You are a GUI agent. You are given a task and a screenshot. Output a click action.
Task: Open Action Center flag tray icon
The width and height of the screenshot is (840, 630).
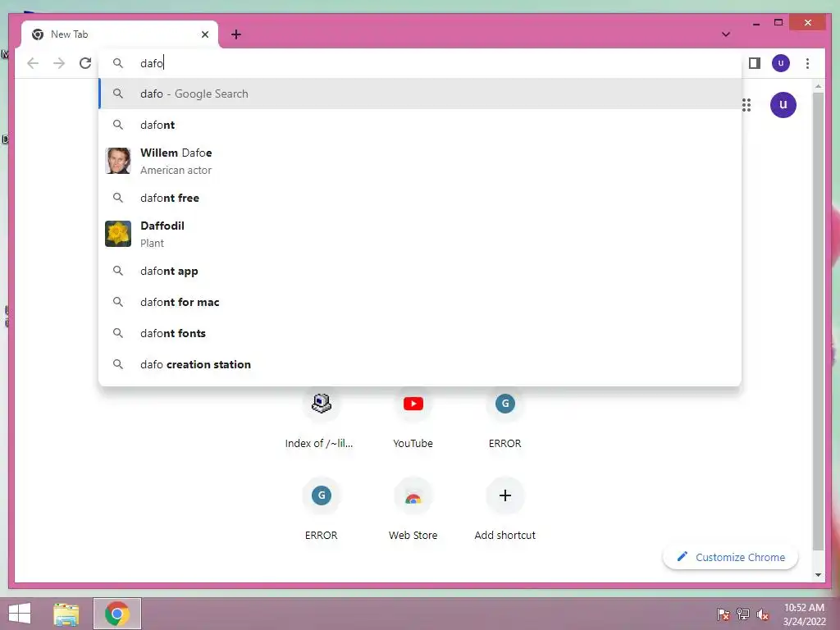coord(723,614)
